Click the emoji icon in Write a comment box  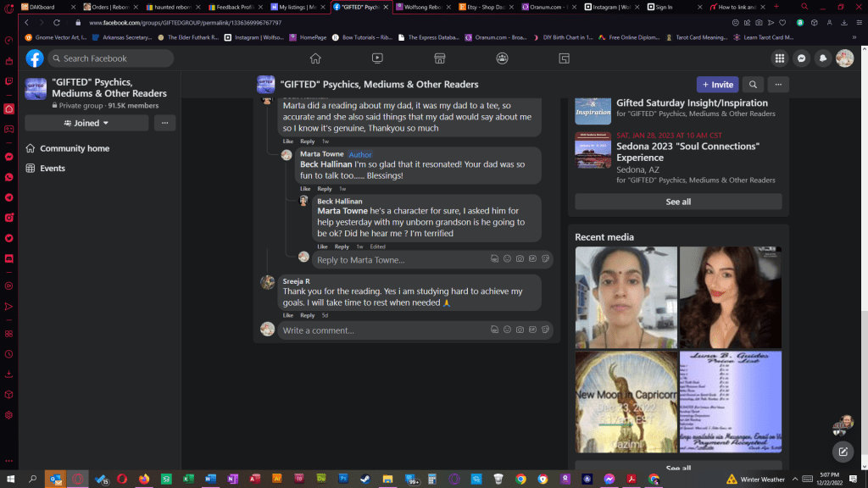coord(507,330)
